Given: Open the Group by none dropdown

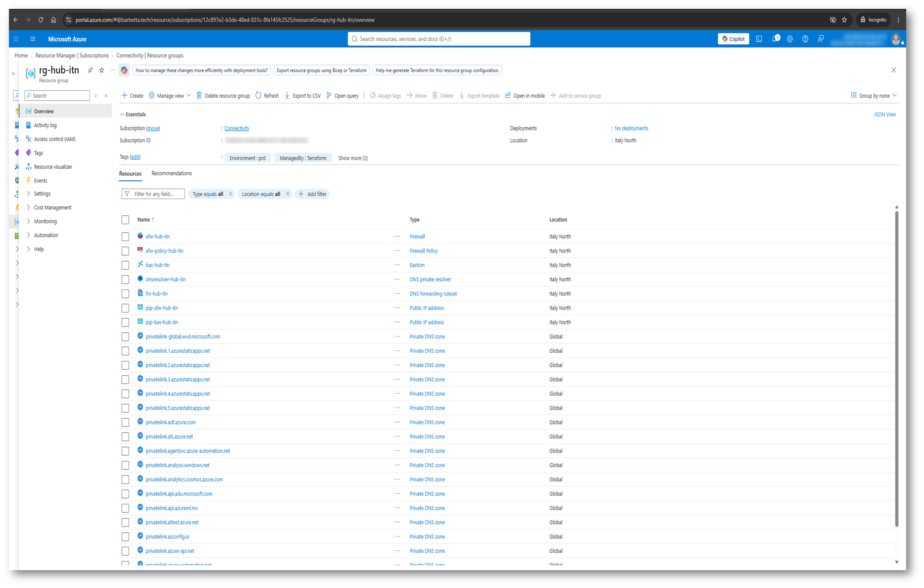Looking at the screenshot, I should point(874,96).
